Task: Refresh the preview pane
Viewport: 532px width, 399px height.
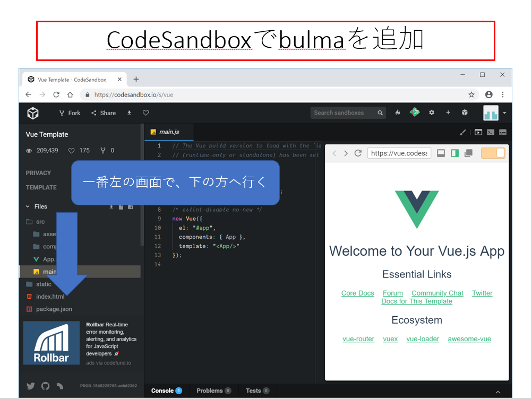Action: point(358,153)
